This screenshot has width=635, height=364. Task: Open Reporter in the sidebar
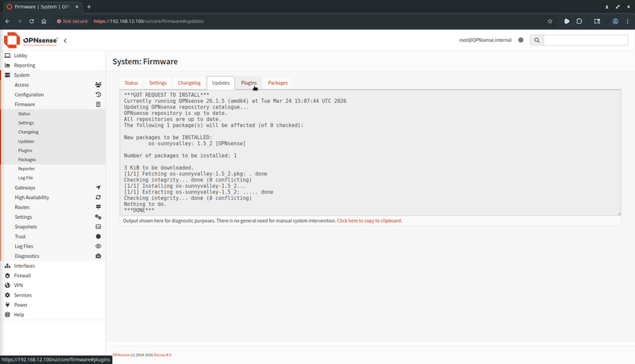(27, 169)
